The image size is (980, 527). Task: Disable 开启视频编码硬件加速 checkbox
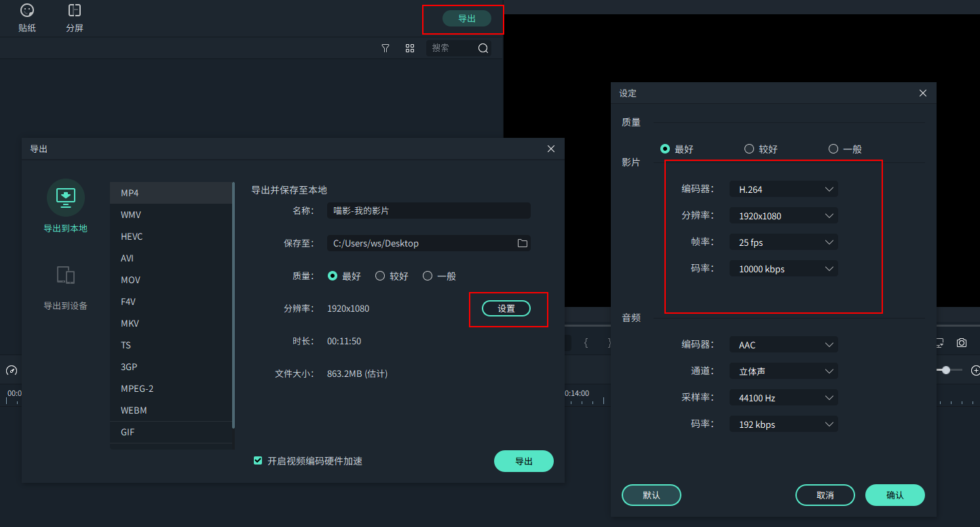[x=258, y=460]
